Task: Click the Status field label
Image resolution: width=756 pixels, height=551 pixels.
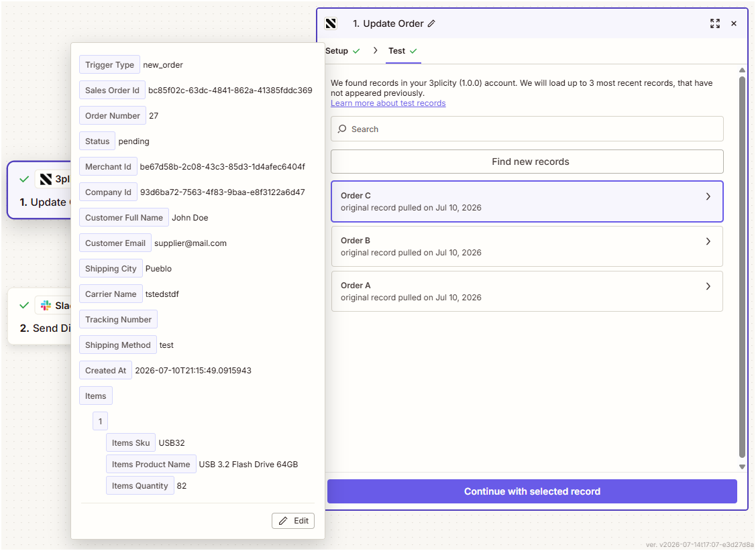Action: point(97,141)
